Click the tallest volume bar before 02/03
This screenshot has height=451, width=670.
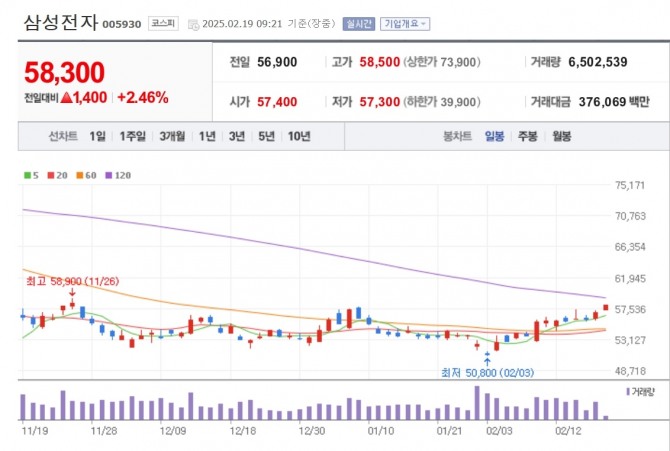point(477,403)
